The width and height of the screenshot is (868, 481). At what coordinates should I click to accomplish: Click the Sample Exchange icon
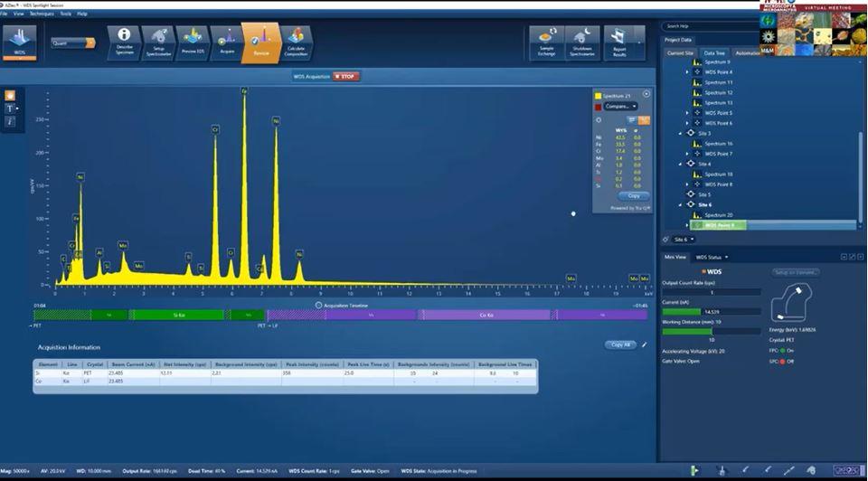[546, 40]
